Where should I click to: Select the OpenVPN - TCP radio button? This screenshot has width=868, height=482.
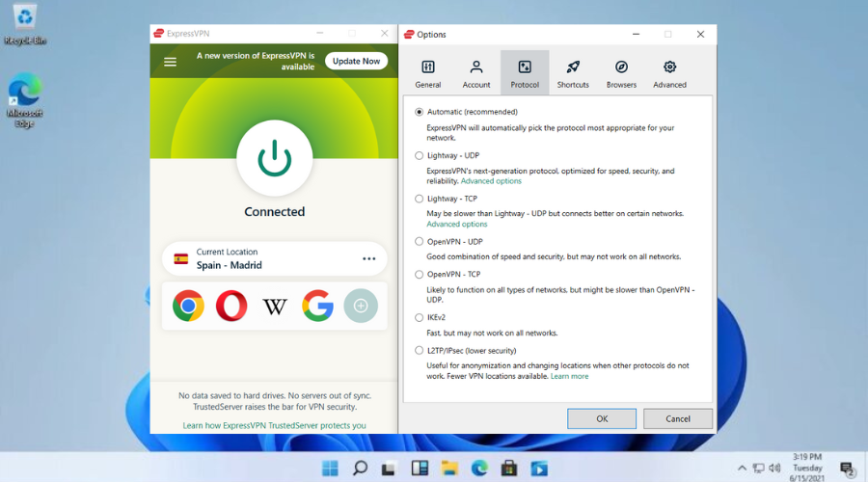420,274
